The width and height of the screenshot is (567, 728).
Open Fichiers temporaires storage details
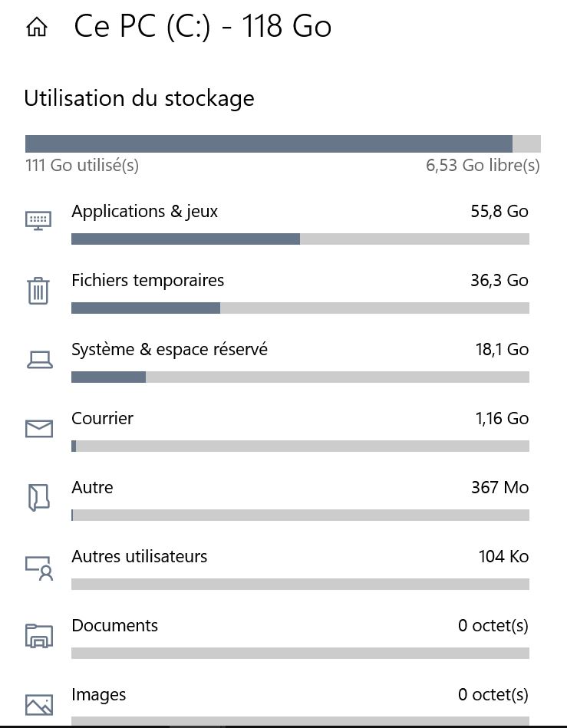[148, 281]
